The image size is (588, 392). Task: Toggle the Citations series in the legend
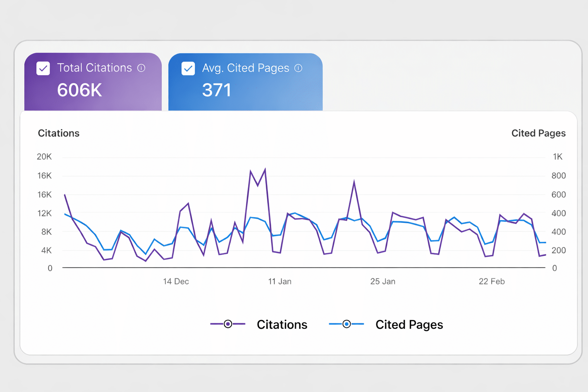[x=282, y=324]
